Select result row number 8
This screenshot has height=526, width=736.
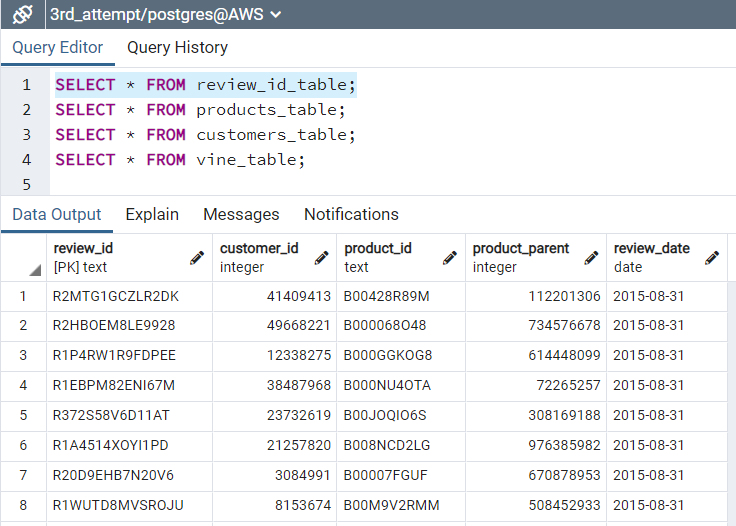23,505
